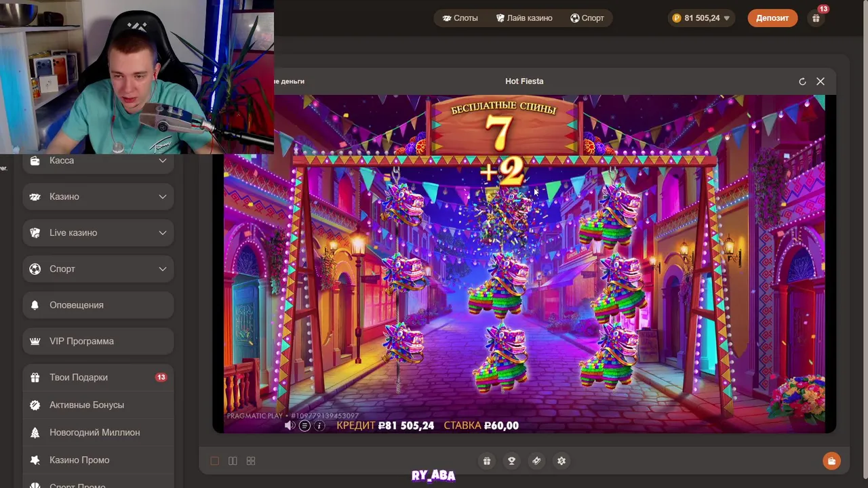Click the gift icon below the game

click(487, 461)
